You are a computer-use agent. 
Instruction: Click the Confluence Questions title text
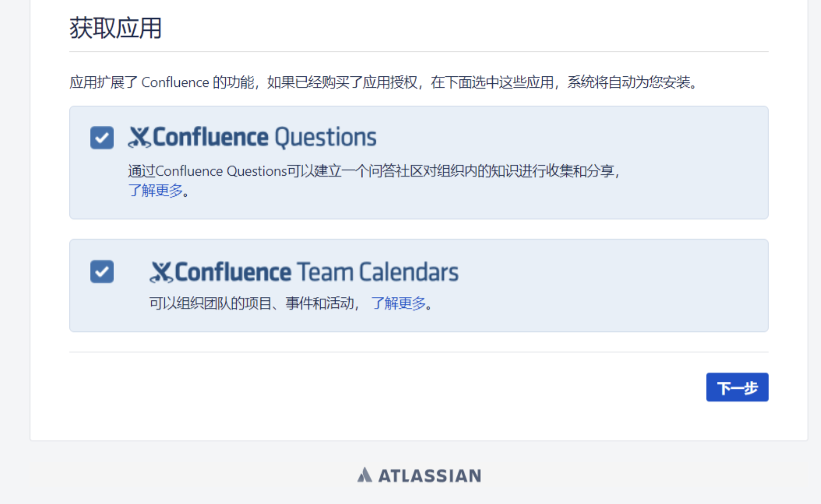click(264, 138)
